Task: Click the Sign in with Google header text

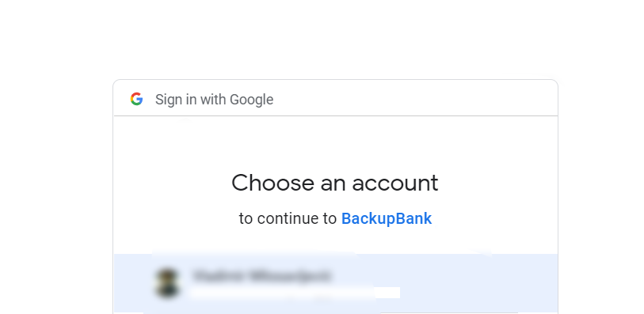Action: coord(215,99)
